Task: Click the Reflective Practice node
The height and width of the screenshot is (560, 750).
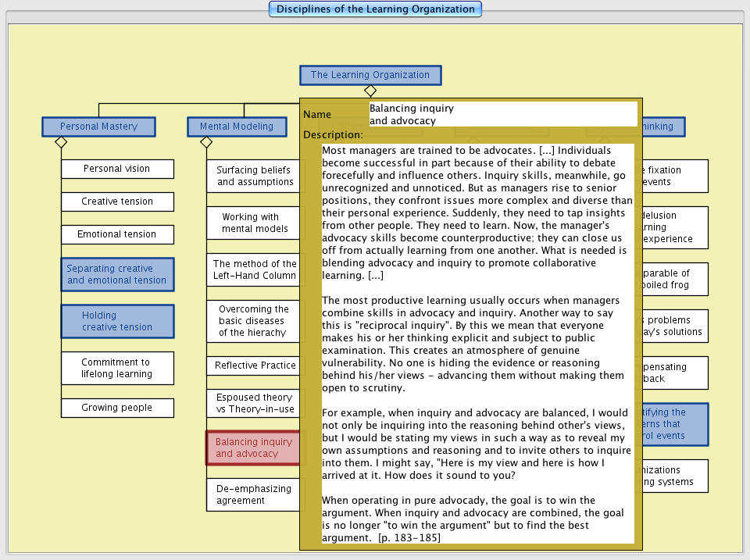Action: coord(253,366)
